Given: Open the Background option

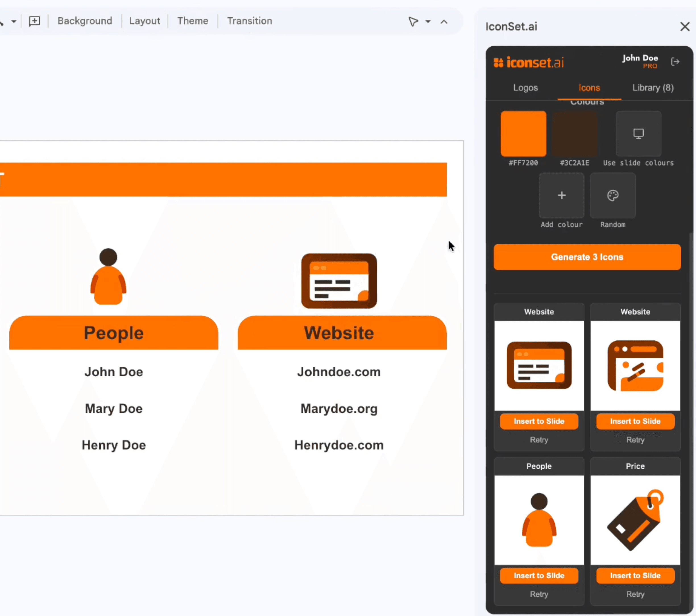Looking at the screenshot, I should [x=85, y=21].
